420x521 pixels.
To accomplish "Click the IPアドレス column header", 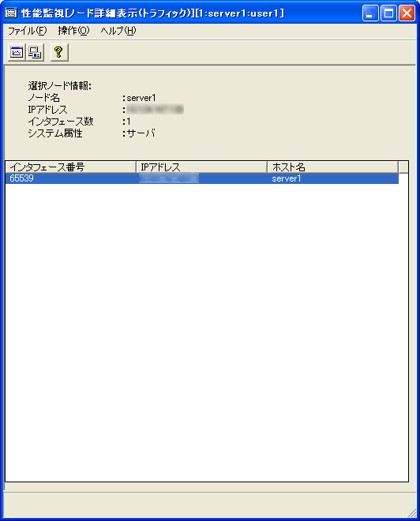I will click(x=201, y=167).
